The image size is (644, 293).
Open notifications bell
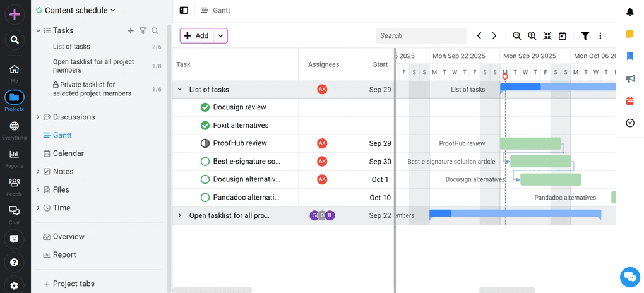coord(629,12)
